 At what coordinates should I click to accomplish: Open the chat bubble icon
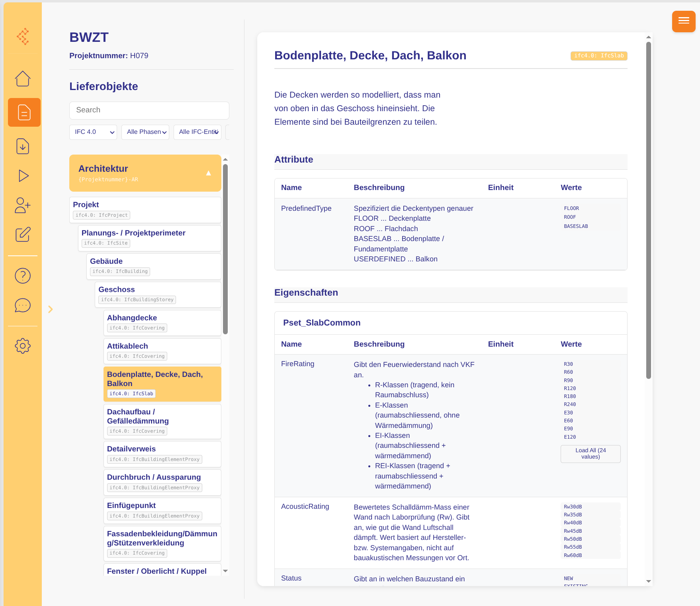(x=23, y=305)
